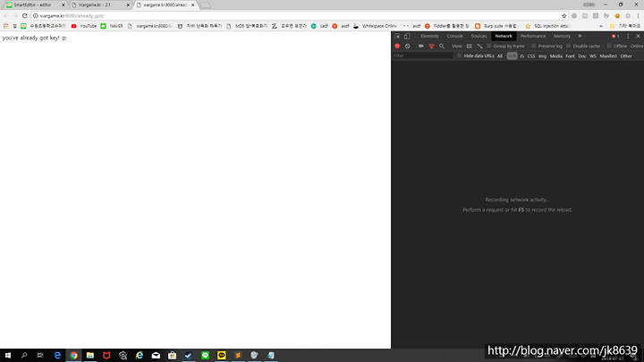The width and height of the screenshot is (644, 362).
Task: Switch to the Memory tab
Action: point(562,36)
